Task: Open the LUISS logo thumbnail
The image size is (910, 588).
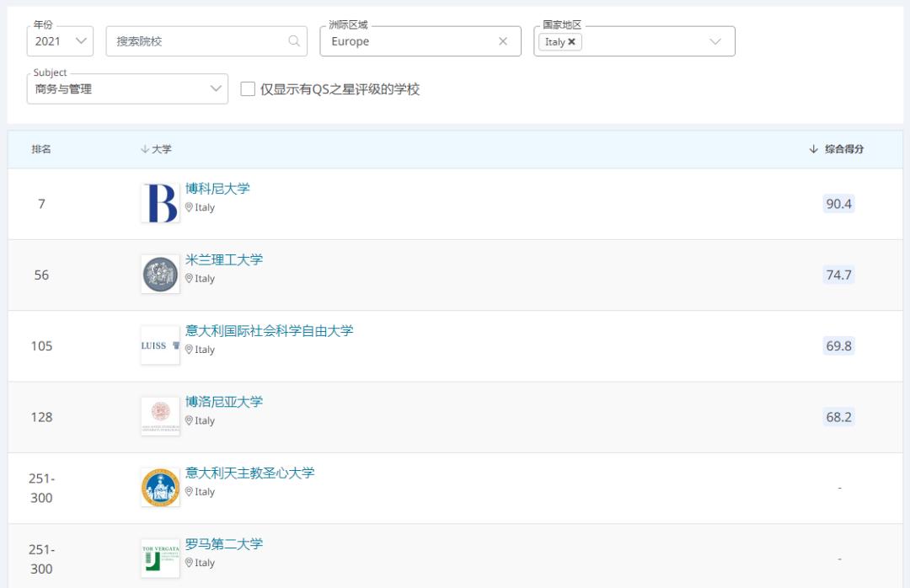Action: click(161, 345)
